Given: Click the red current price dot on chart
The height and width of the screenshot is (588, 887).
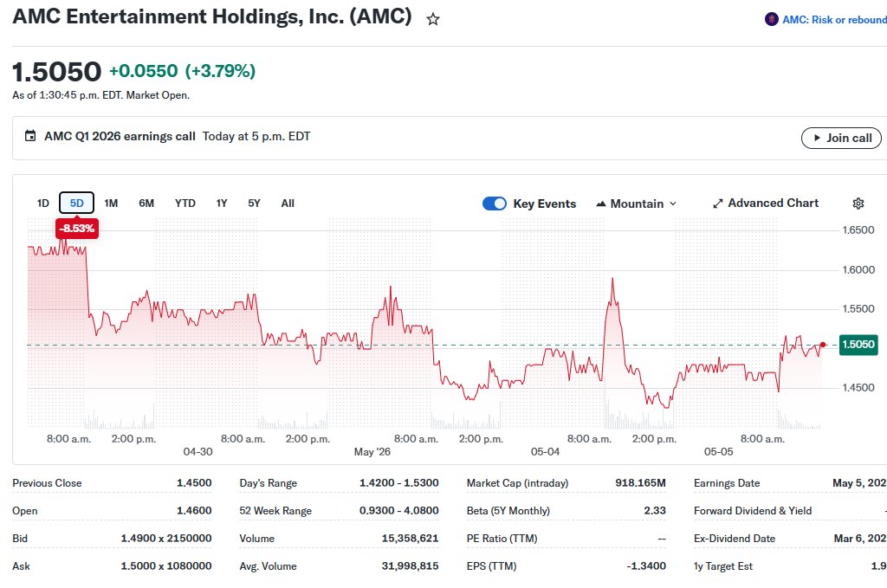Looking at the screenshot, I should point(823,345).
